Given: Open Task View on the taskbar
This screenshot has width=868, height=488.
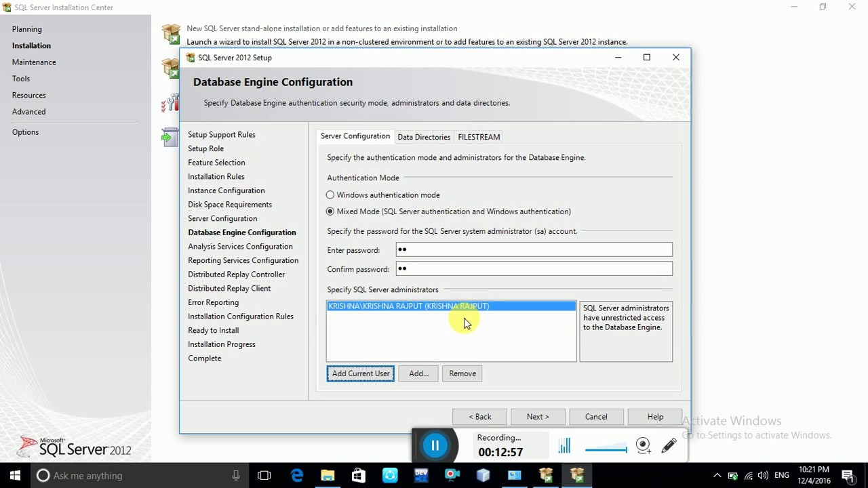Looking at the screenshot, I should (264, 475).
